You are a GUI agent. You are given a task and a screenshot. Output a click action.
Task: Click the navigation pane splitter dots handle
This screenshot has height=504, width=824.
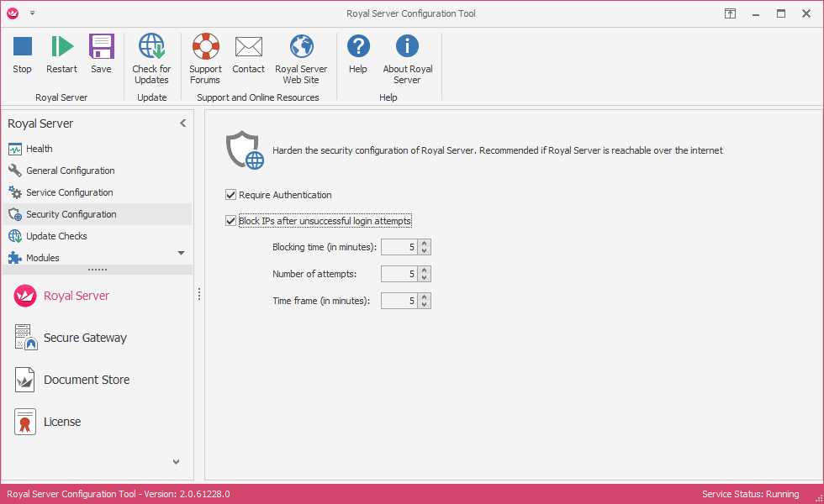coord(98,270)
